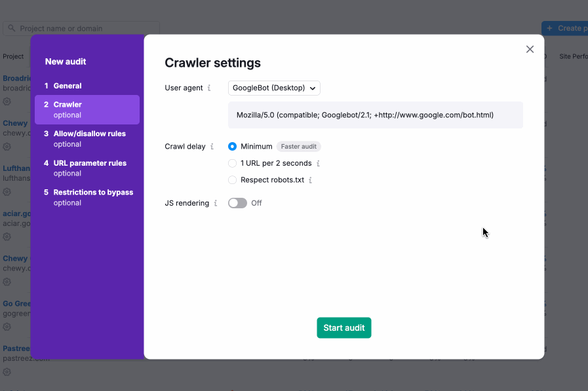Click the info icon next to JS rendering
Viewport: 588px width, 391px height.
click(x=215, y=203)
